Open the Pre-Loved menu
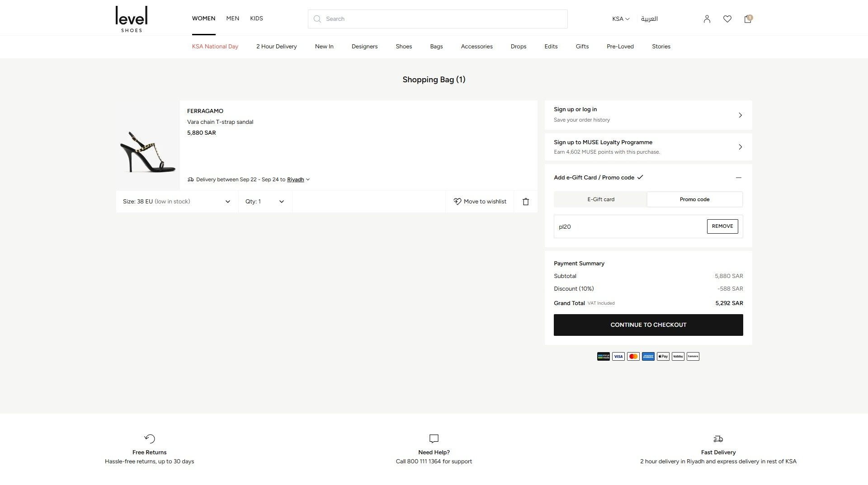 pos(620,47)
